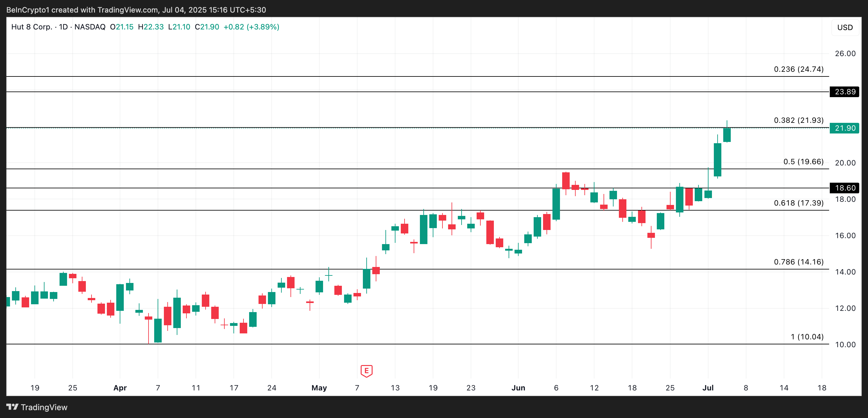
Task: Click the latest green candle near 21.90
Action: pyautogui.click(x=727, y=135)
